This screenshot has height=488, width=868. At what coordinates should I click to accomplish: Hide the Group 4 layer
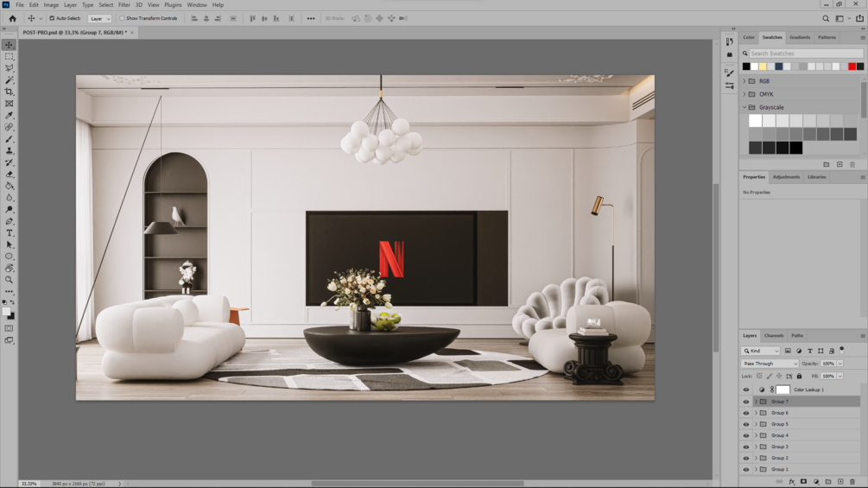745,435
